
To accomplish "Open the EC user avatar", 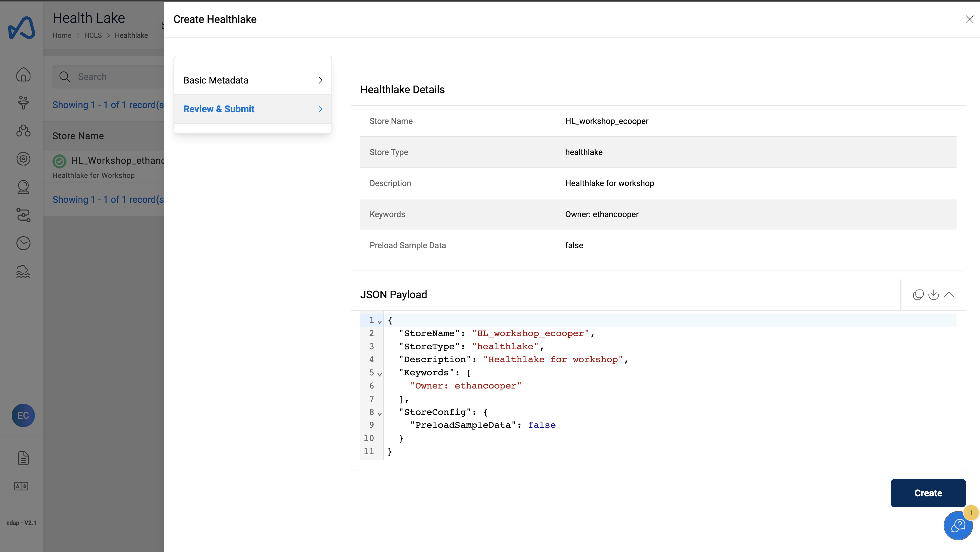I will (23, 415).
